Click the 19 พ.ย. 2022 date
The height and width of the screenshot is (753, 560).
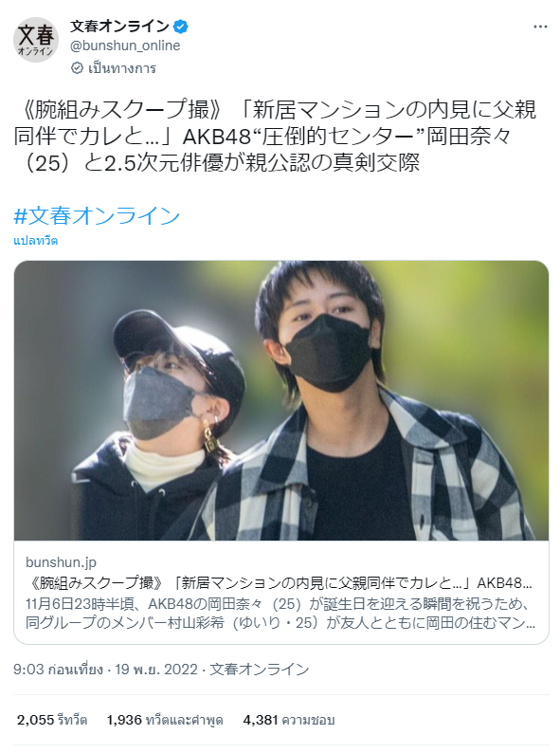(x=156, y=669)
